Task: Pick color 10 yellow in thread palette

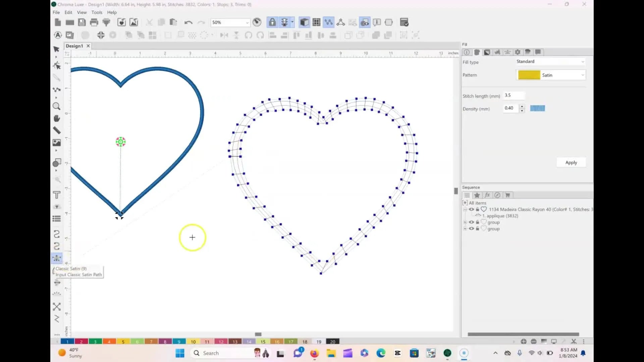Action: (x=193, y=342)
